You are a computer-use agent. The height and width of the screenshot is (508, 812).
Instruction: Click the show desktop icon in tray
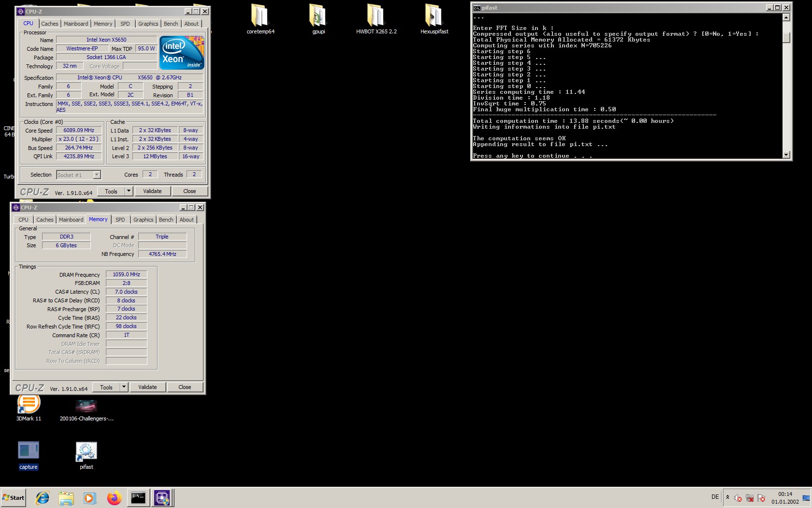point(806,498)
